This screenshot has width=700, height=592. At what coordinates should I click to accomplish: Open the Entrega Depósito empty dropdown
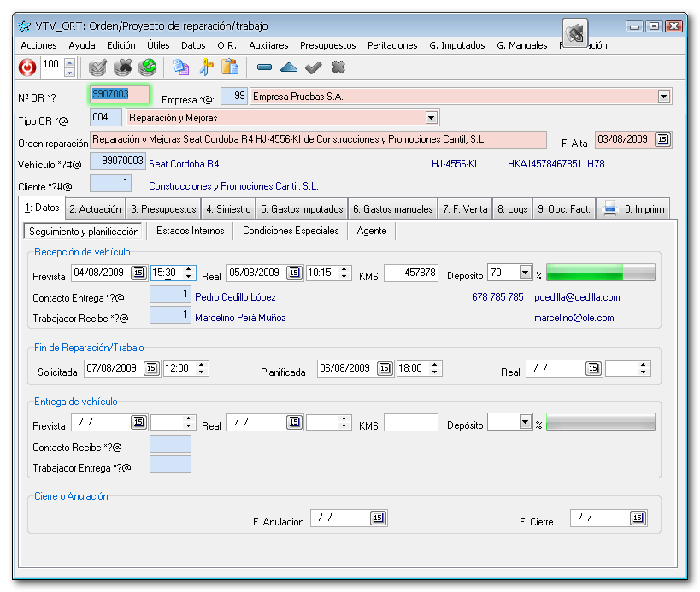tap(526, 422)
